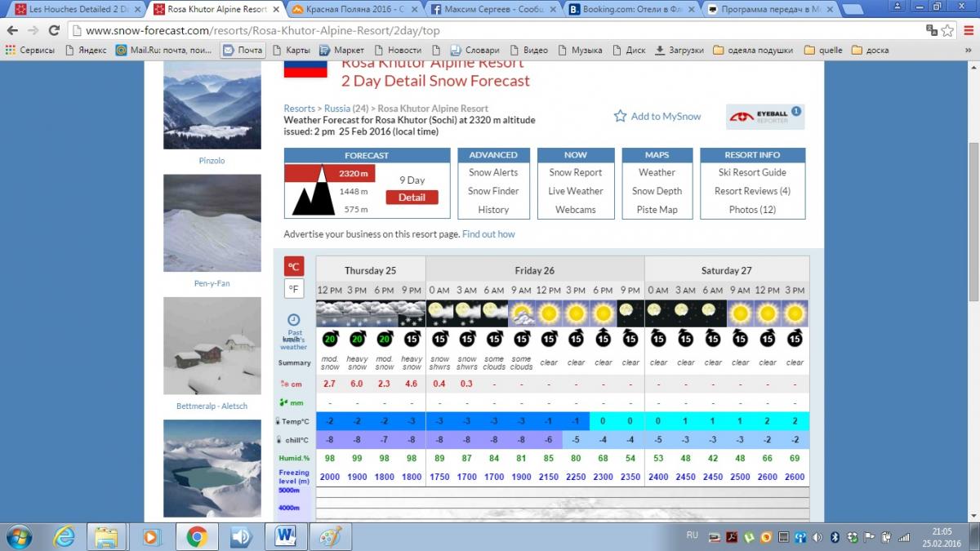
Task: Select the 575 m altitude forecast
Action: (355, 210)
